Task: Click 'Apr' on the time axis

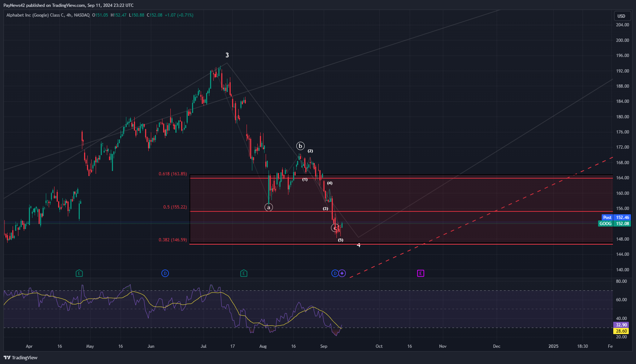Action: point(29,346)
